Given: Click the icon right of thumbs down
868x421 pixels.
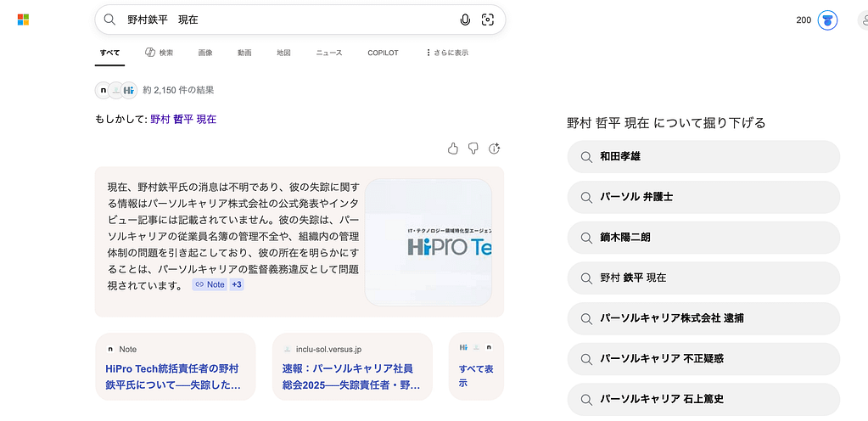Looking at the screenshot, I should [x=495, y=149].
